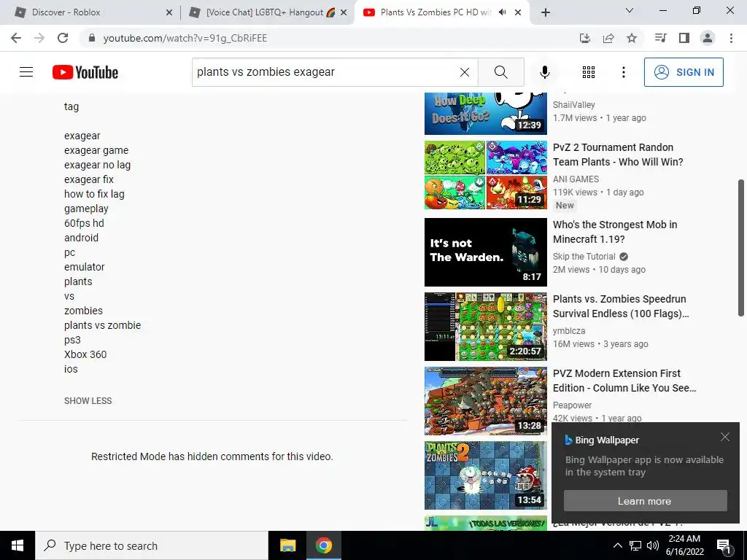Image resolution: width=747 pixels, height=560 pixels.
Task: Click the Chrome taskbar icon
Action: click(323, 545)
